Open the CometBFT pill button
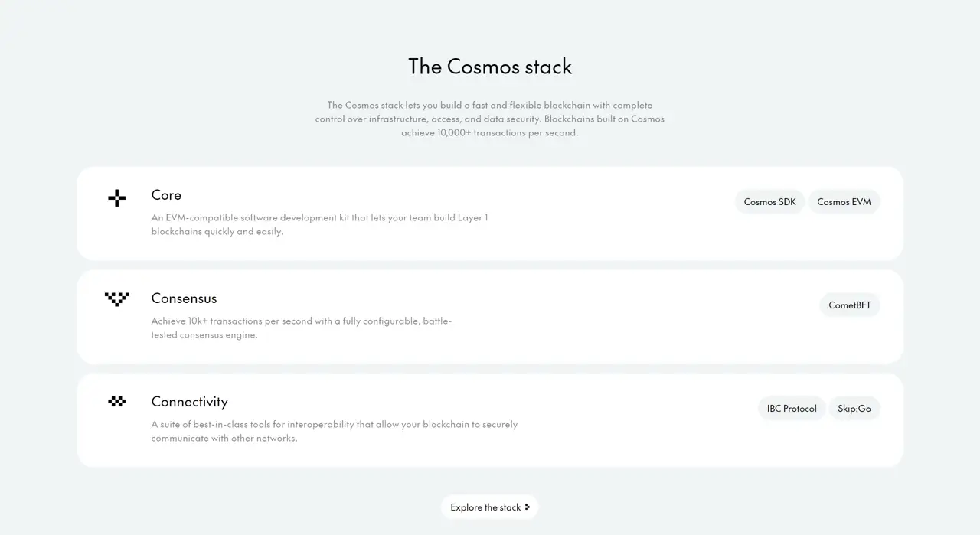Screen dimensions: 980x535 click(850, 305)
